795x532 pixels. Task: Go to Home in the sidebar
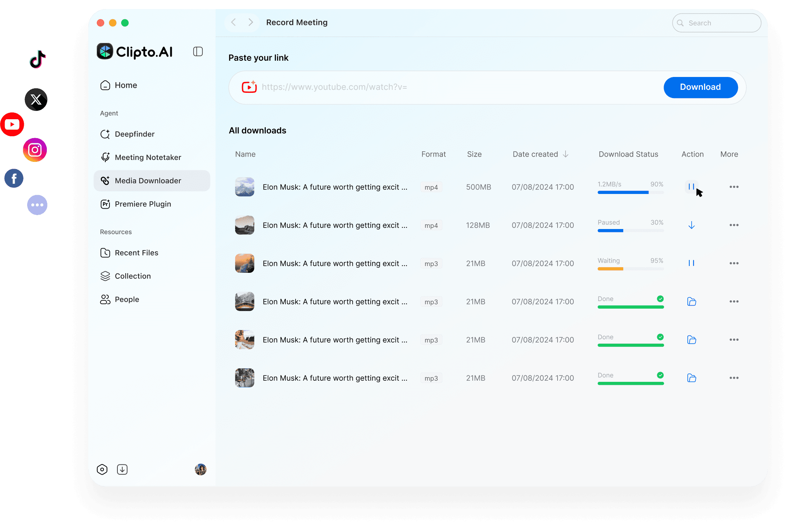pos(125,85)
